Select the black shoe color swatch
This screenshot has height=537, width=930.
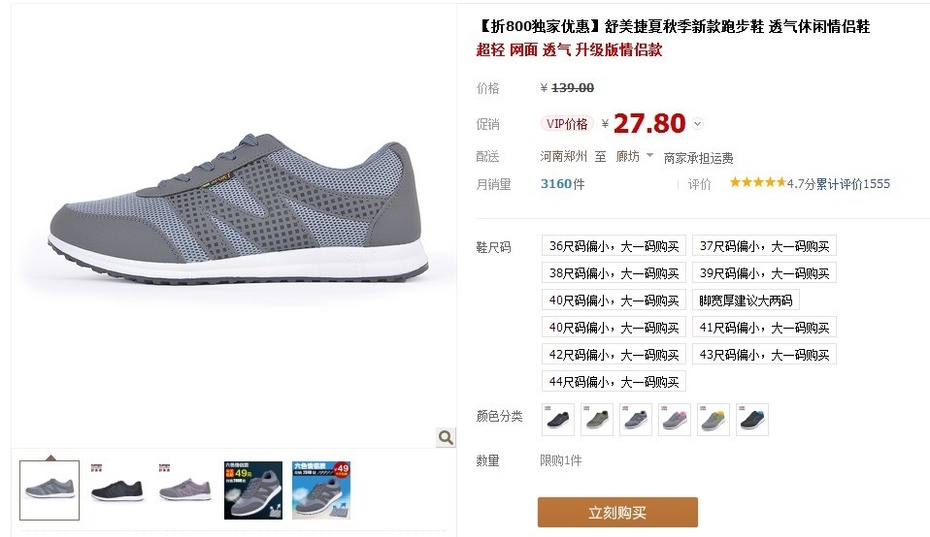[558, 420]
